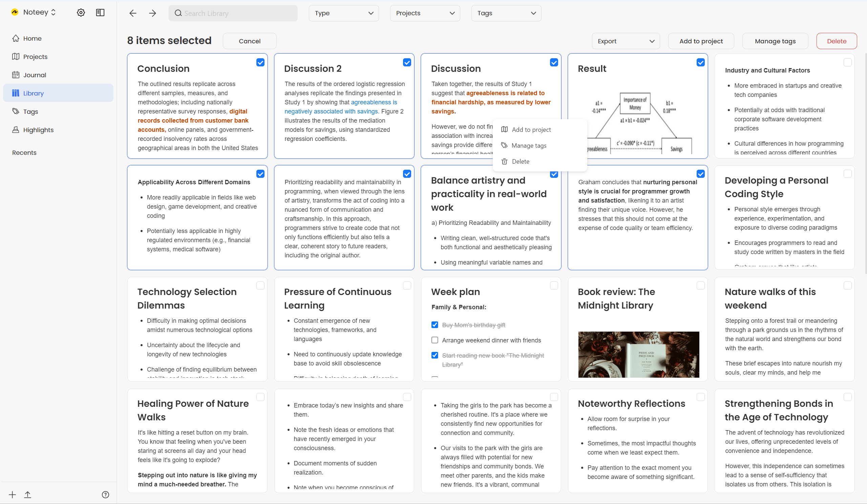Click the Library shelves icon
Viewport: 867px width, 504px height.
pyautogui.click(x=16, y=93)
